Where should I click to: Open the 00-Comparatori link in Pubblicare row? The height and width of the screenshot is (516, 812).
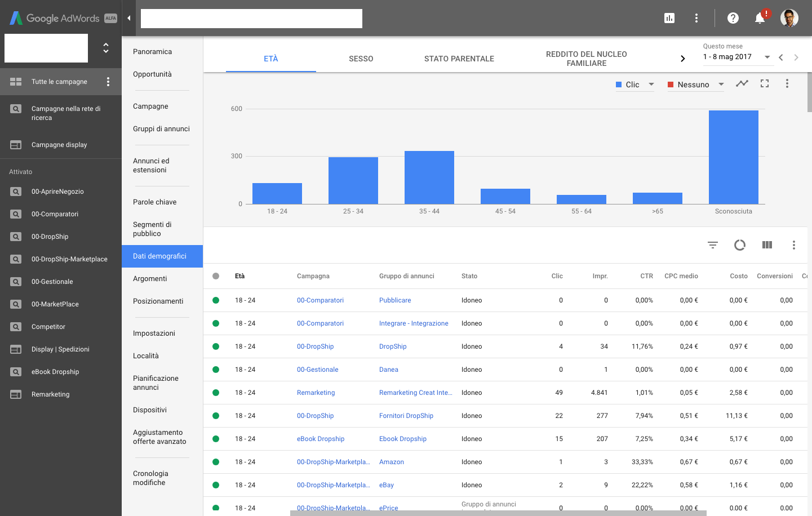coord(320,300)
